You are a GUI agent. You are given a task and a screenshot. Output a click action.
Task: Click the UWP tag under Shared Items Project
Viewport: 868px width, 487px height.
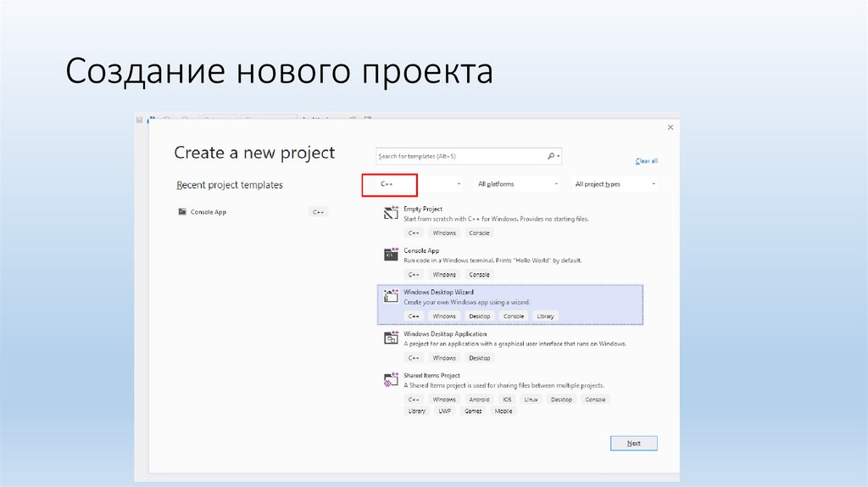pyautogui.click(x=444, y=411)
